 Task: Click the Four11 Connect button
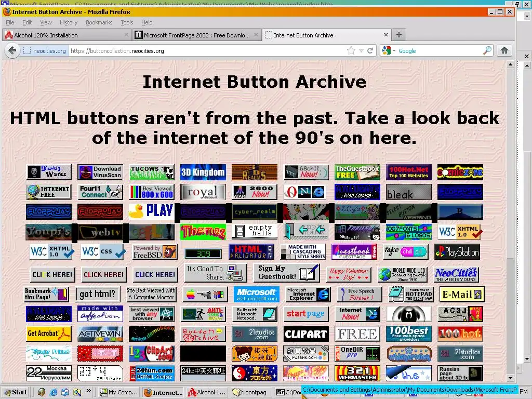[x=100, y=192]
